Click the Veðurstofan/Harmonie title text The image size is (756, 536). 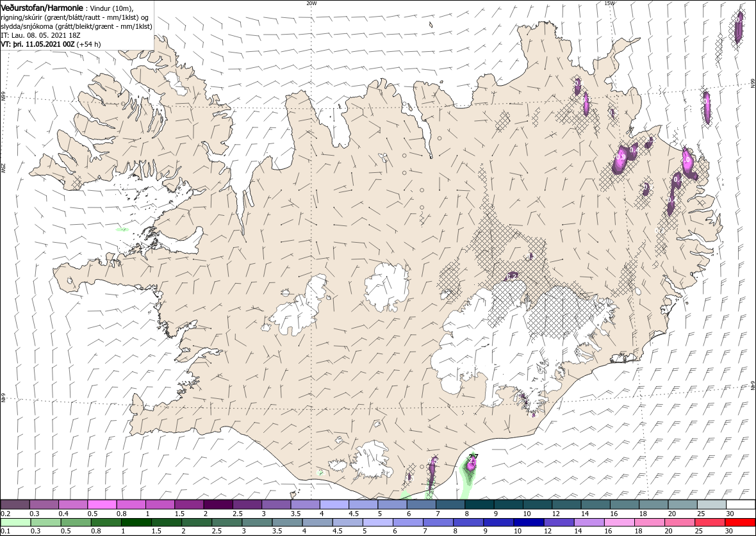[x=42, y=8]
